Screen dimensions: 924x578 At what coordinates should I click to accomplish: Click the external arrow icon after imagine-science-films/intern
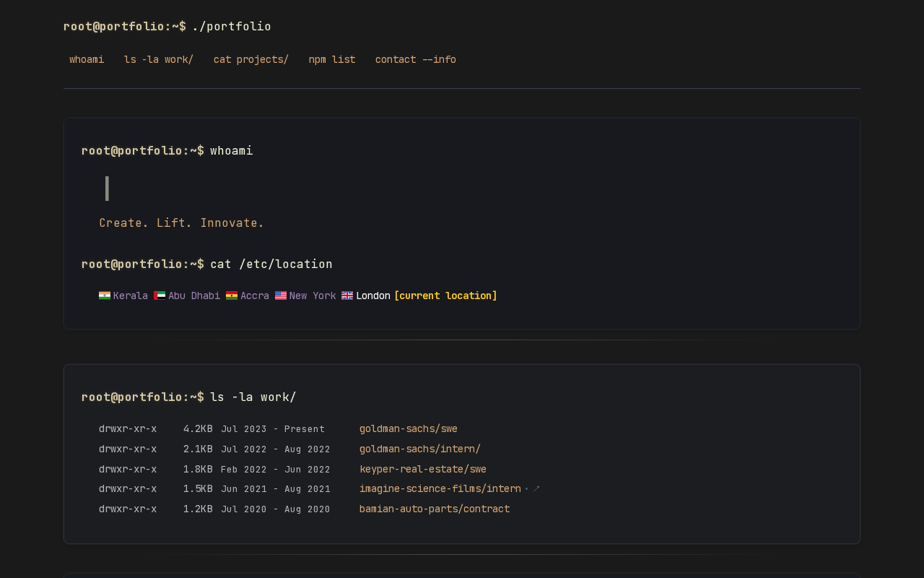(x=536, y=489)
